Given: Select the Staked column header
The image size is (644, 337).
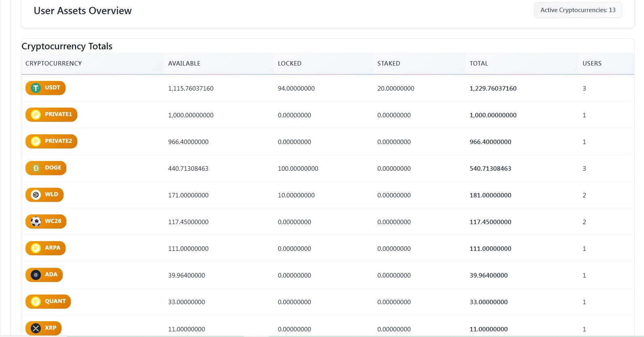Looking at the screenshot, I should click(389, 64).
